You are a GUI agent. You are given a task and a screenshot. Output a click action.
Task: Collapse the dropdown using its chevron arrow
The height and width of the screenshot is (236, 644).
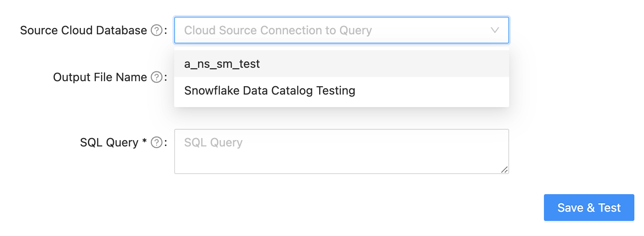click(x=495, y=30)
